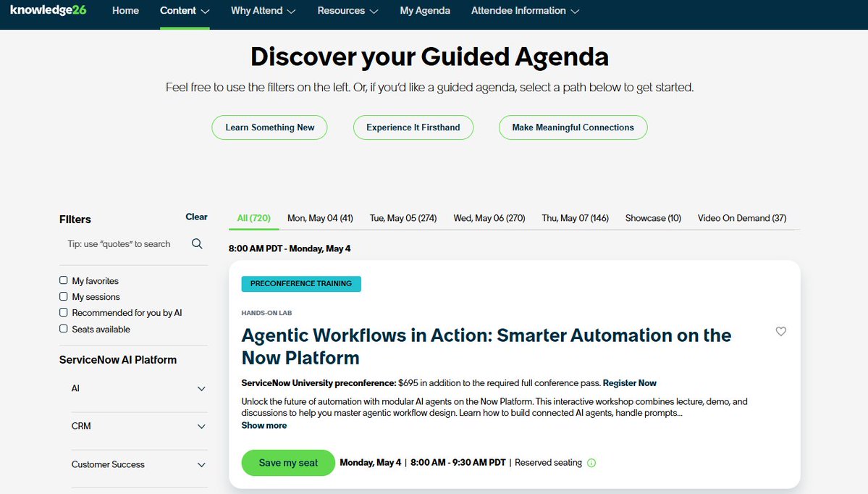Open the Attendee Information dropdown menu

pyautogui.click(x=525, y=11)
